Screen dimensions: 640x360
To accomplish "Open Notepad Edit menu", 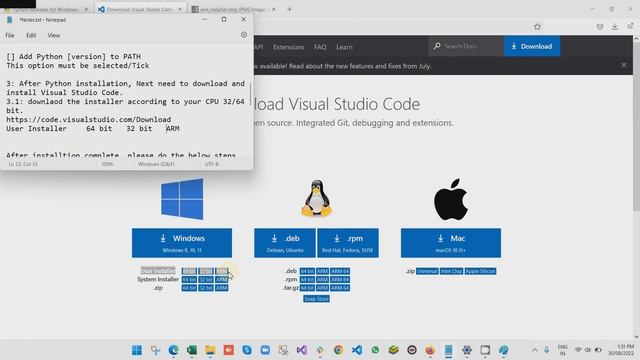I will tap(31, 36).
